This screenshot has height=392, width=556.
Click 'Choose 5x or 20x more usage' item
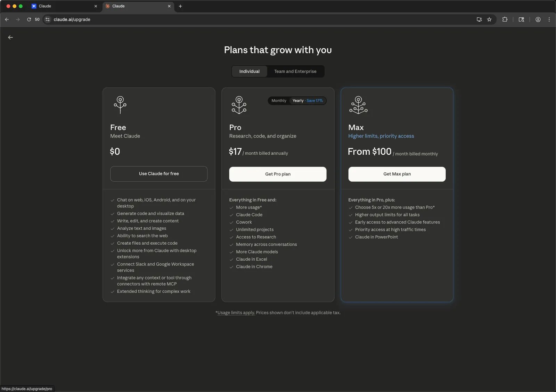pos(395,207)
